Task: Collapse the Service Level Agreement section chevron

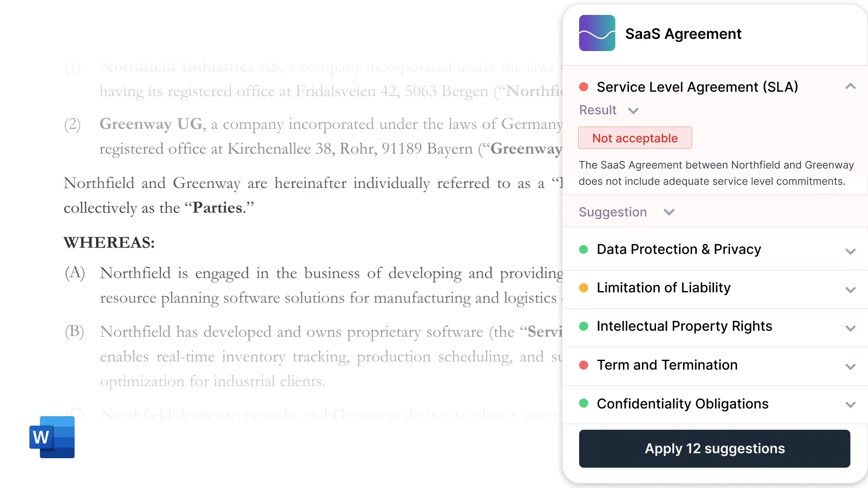Action: tap(850, 86)
